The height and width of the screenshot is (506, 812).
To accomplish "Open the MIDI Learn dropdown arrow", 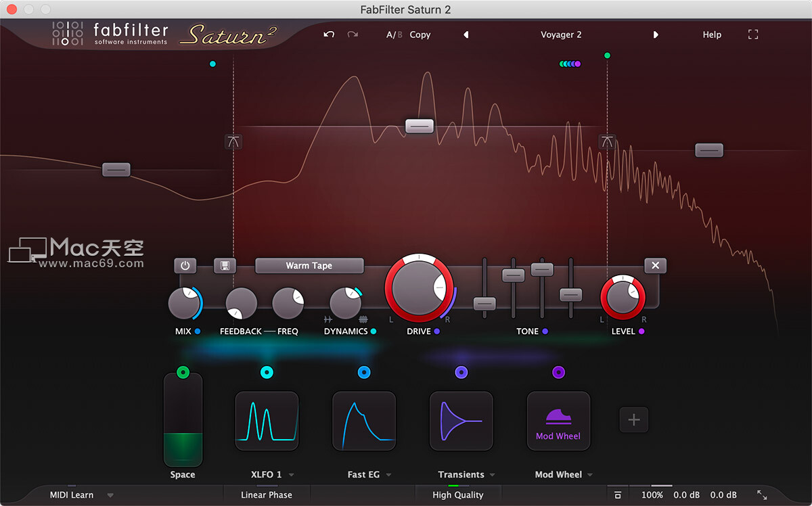I will tap(110, 495).
